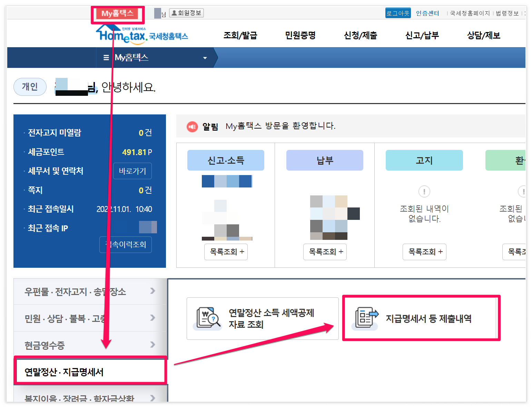Open the 신고/납부 menu
Screen dimensions: 532x407
coord(422,35)
